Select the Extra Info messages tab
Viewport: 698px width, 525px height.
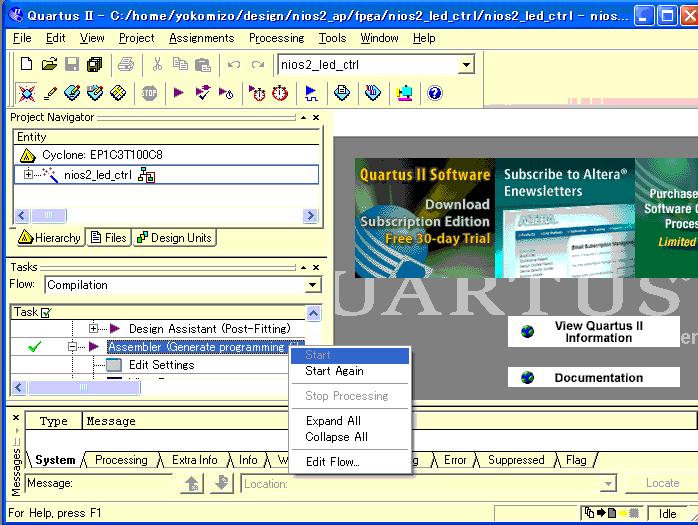[x=195, y=460]
